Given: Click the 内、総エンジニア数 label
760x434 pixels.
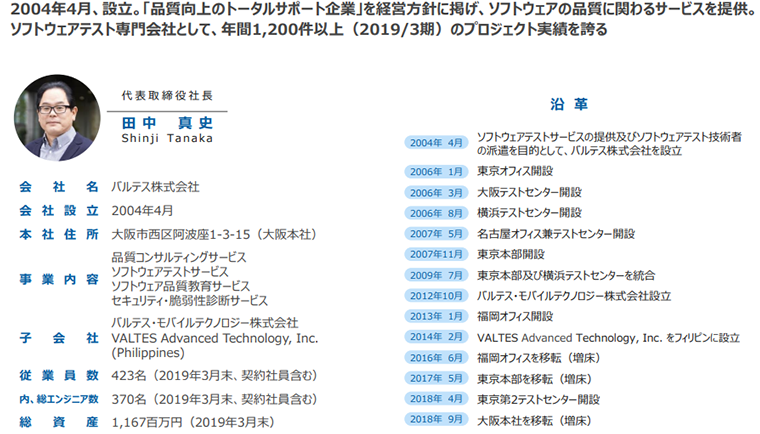Looking at the screenshot, I should point(59,399).
